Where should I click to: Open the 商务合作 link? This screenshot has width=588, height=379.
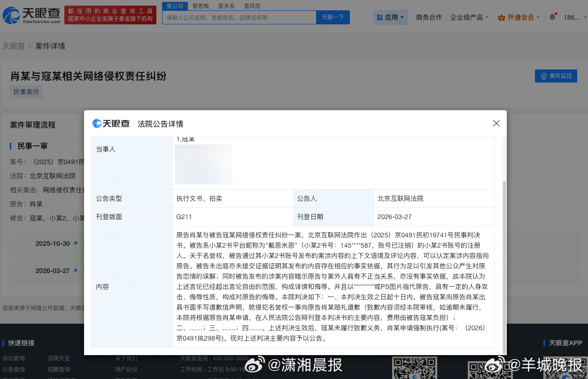429,17
